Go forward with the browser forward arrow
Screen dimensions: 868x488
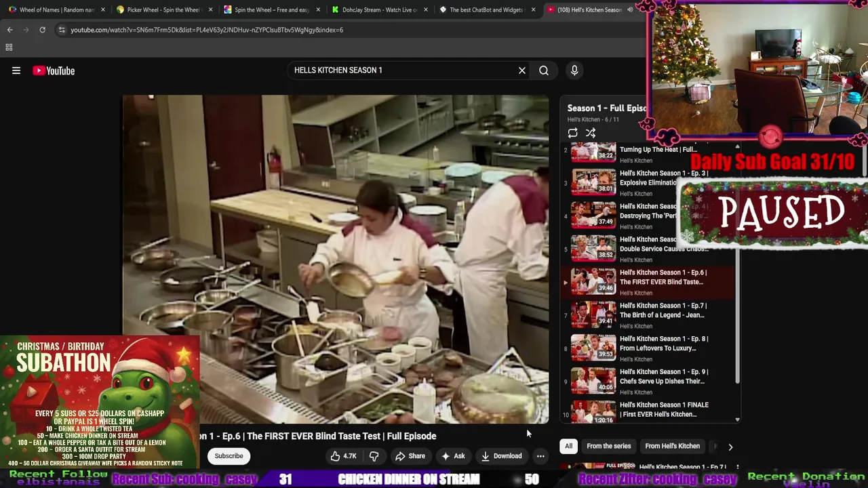pos(26,30)
